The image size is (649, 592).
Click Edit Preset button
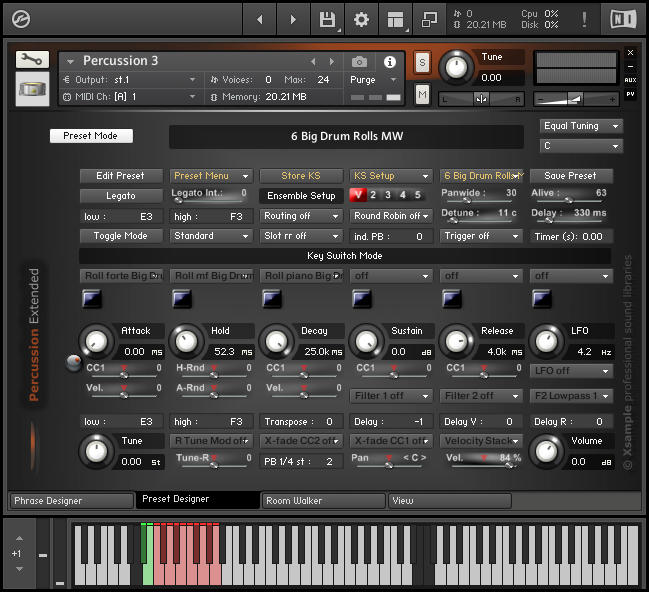click(x=121, y=176)
